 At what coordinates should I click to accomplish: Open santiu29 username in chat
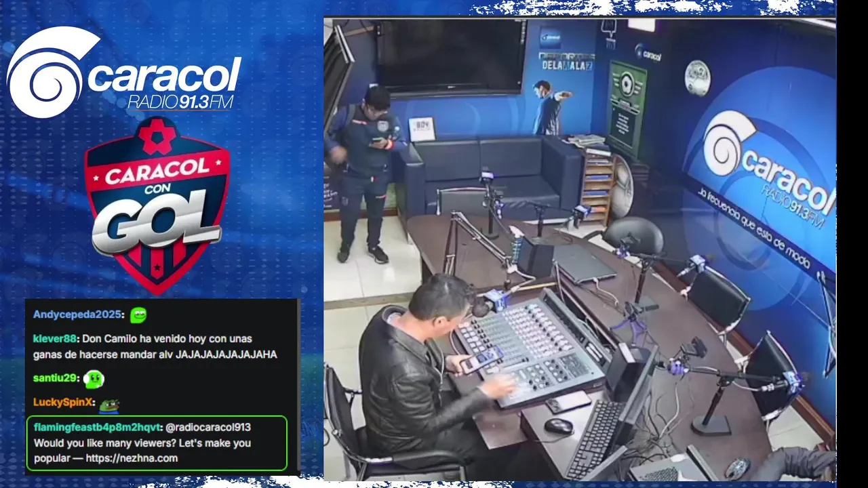tap(55, 379)
